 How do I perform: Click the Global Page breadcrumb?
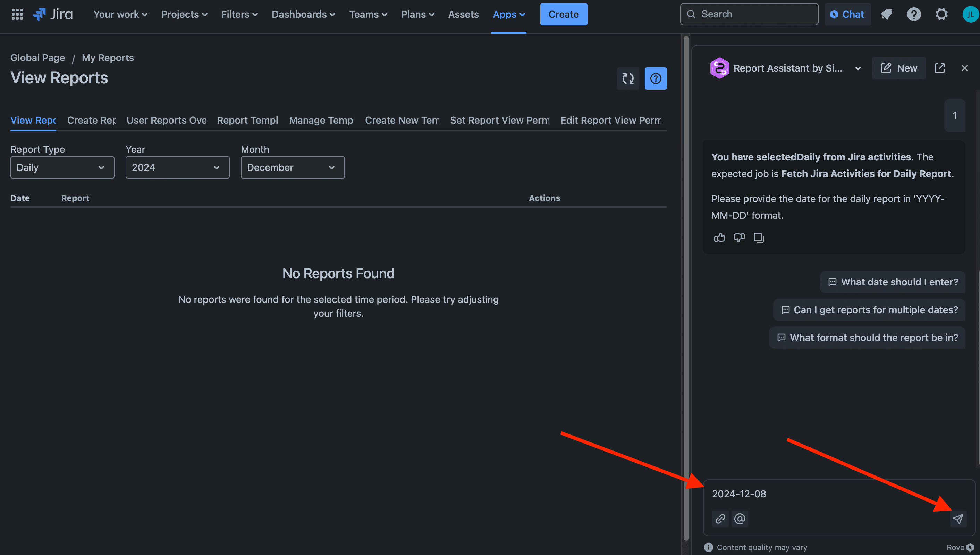37,58
